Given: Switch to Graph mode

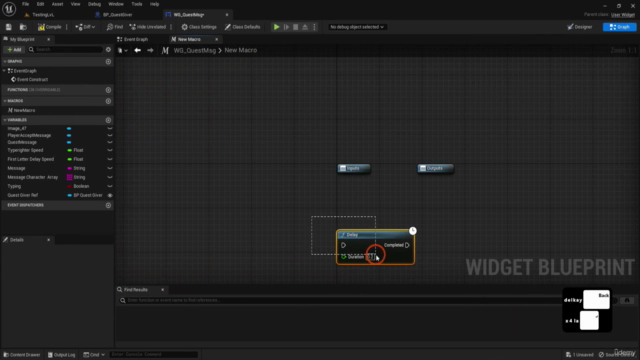Looking at the screenshot, I should [619, 27].
